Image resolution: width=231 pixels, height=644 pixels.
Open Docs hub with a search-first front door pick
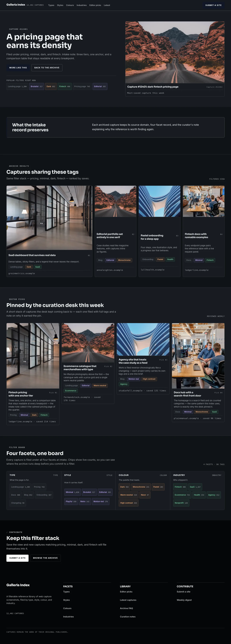point(187,394)
